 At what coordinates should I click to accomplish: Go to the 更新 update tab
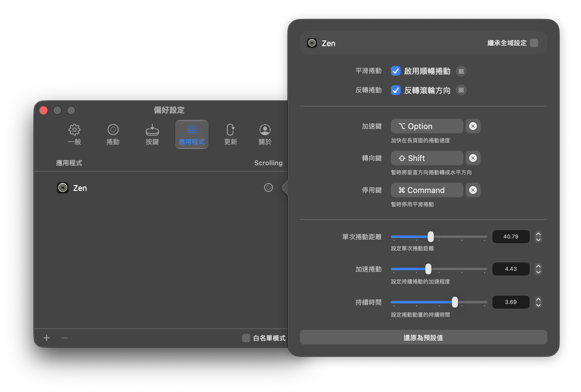coord(231,134)
